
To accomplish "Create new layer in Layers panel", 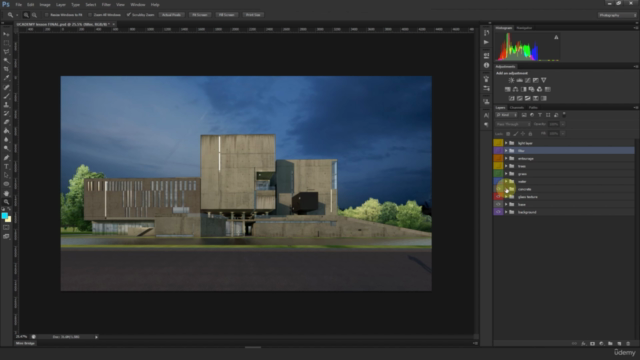I will click(x=619, y=344).
